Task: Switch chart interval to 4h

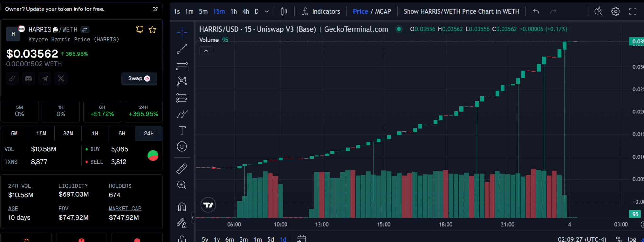Action: pyautogui.click(x=246, y=12)
